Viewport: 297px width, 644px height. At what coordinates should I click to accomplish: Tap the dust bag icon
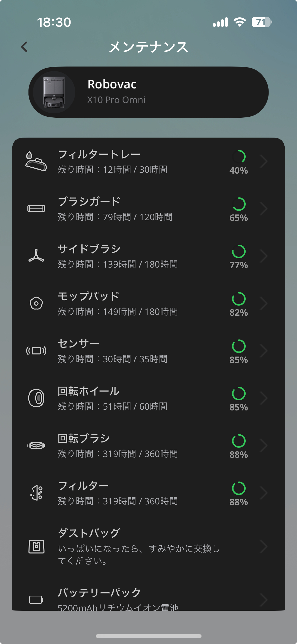[37, 547]
